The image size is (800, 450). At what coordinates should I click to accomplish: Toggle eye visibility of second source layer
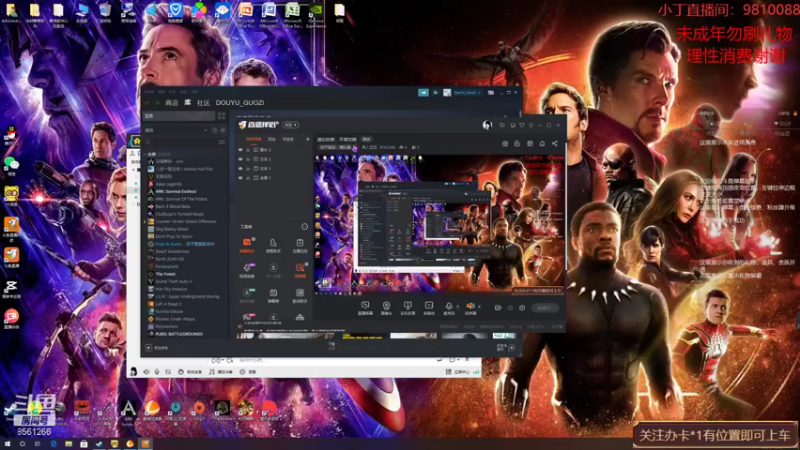click(x=240, y=159)
